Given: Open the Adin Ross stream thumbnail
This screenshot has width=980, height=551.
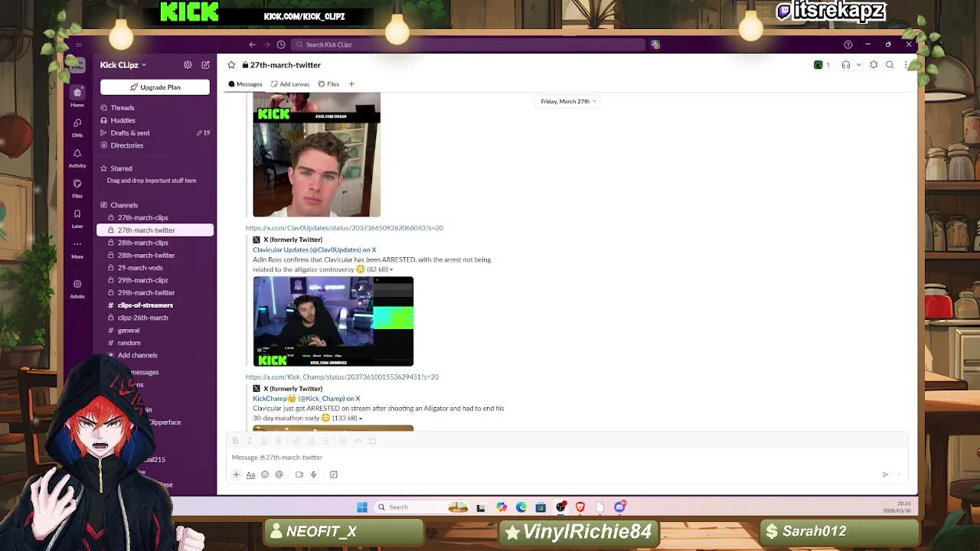Looking at the screenshot, I should [x=333, y=321].
